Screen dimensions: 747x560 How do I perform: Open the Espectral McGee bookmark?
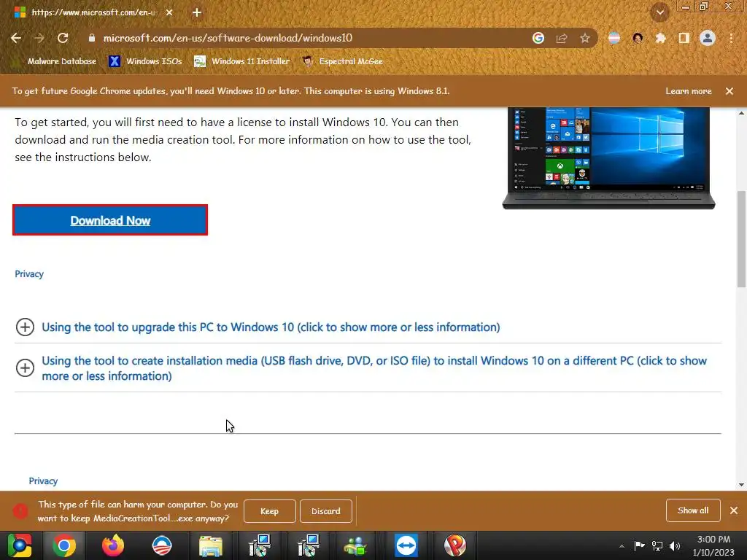pyautogui.click(x=343, y=61)
